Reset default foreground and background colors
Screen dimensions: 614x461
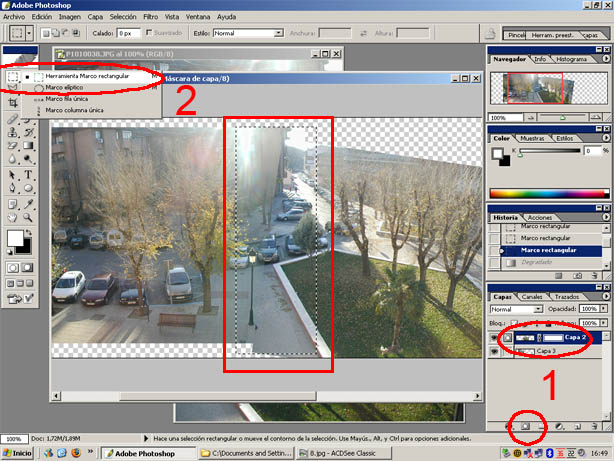[x=9, y=251]
